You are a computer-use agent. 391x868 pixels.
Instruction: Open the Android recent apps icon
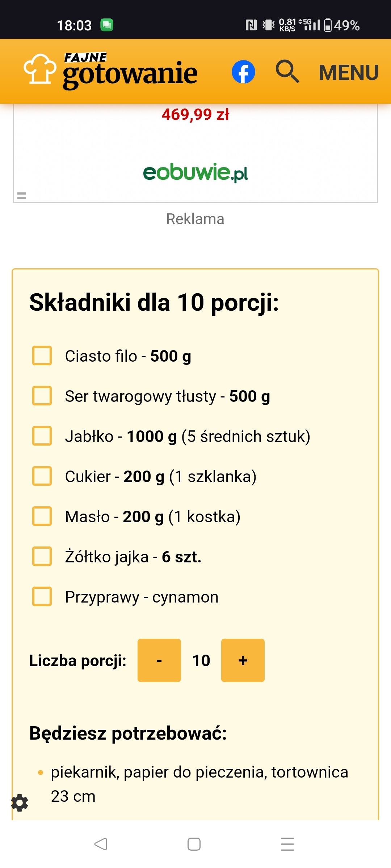pyautogui.click(x=287, y=844)
